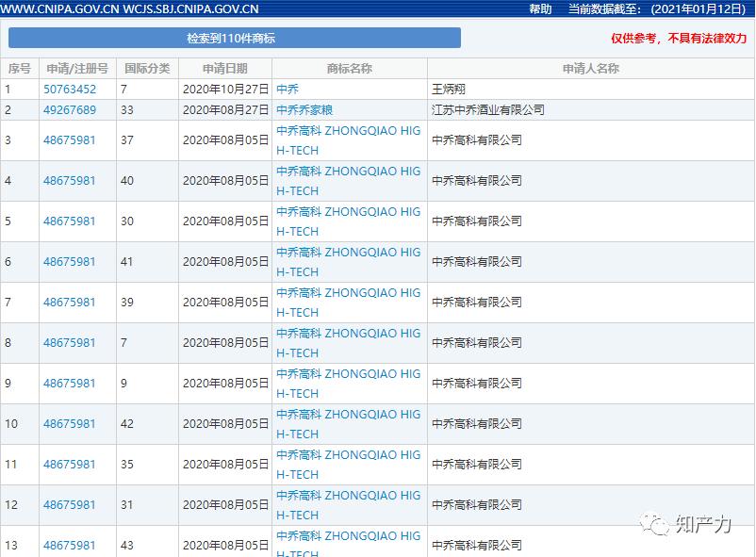Open number 48675981 in row 4
Image resolution: width=756 pixels, height=557 pixels.
(70, 181)
